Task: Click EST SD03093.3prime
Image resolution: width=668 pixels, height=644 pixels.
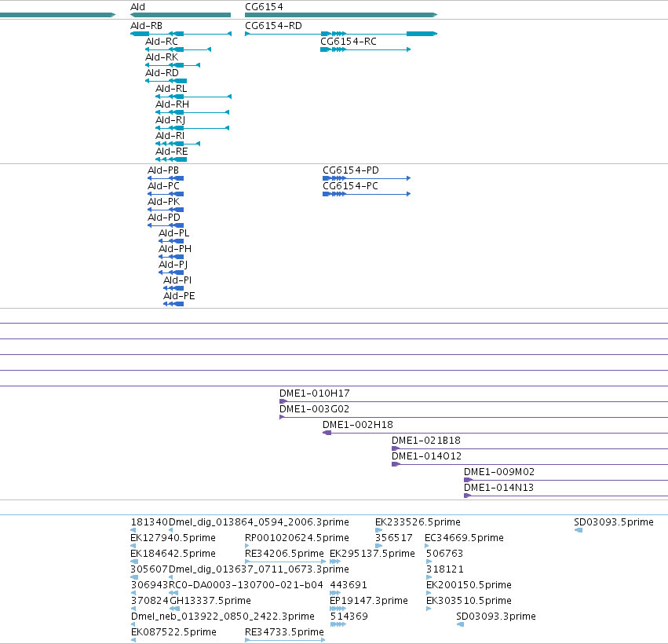Action: 496,617
